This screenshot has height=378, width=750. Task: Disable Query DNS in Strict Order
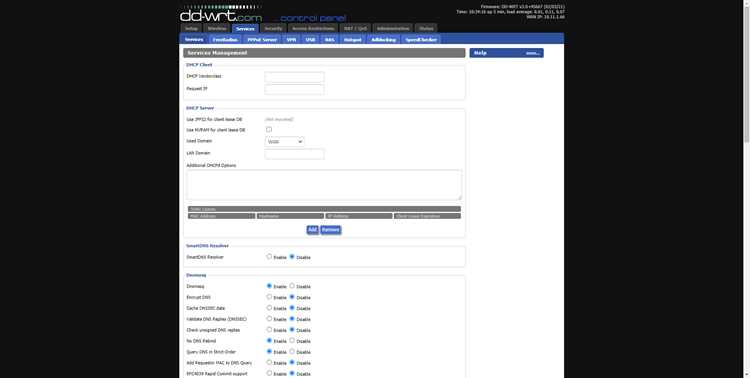[x=292, y=352]
